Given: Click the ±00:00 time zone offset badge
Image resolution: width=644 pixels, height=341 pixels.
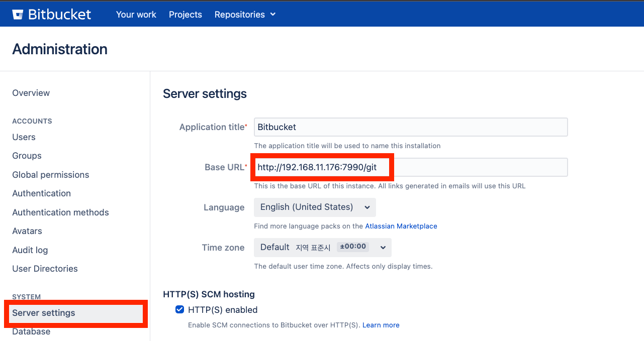Looking at the screenshot, I should click(353, 247).
